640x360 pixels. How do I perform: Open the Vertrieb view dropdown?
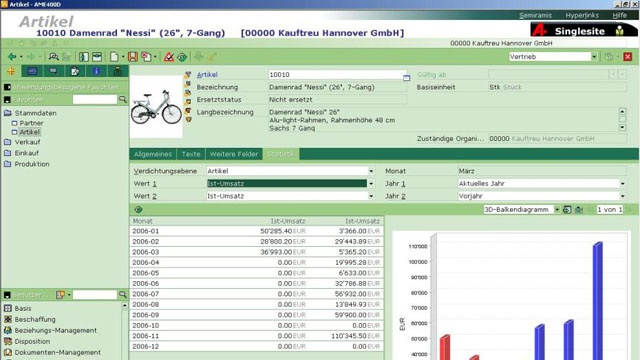[x=594, y=57]
